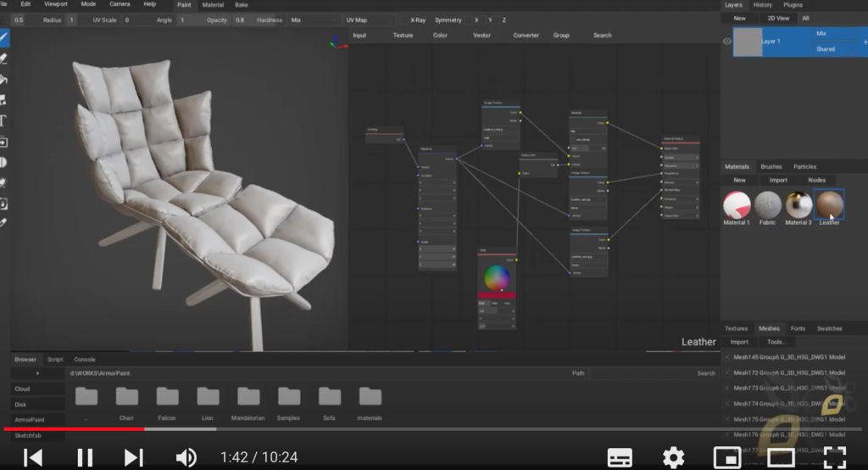Image resolution: width=868 pixels, height=470 pixels.
Task: Open the Camera menu
Action: point(120,4)
